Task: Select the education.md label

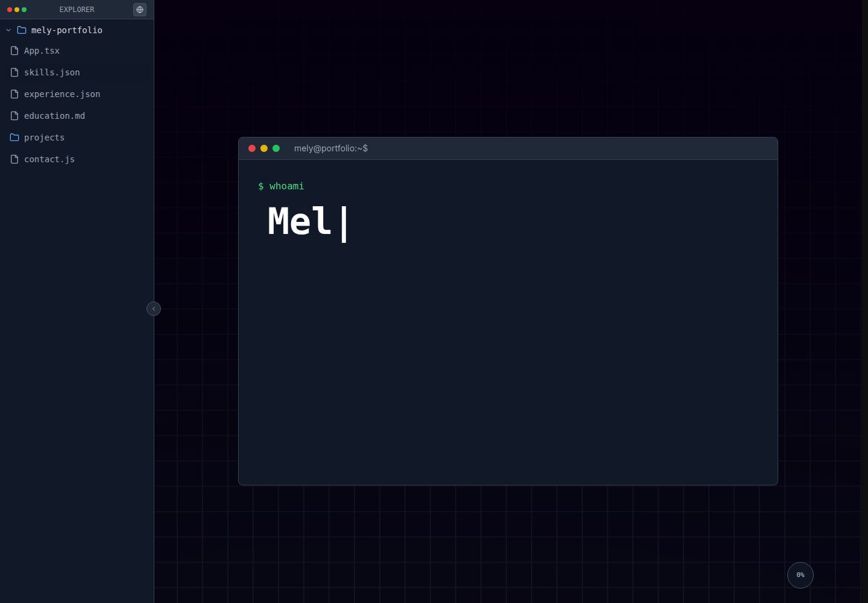Action: (54, 116)
